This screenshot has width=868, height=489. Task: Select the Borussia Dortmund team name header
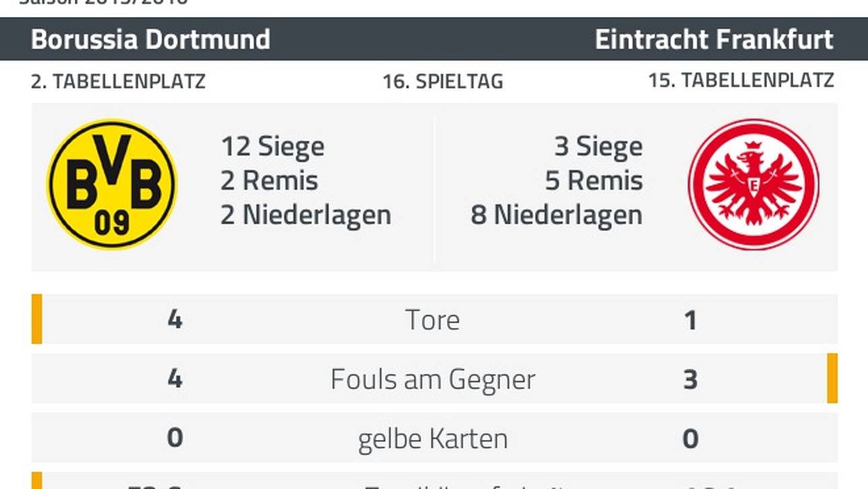[151, 40]
